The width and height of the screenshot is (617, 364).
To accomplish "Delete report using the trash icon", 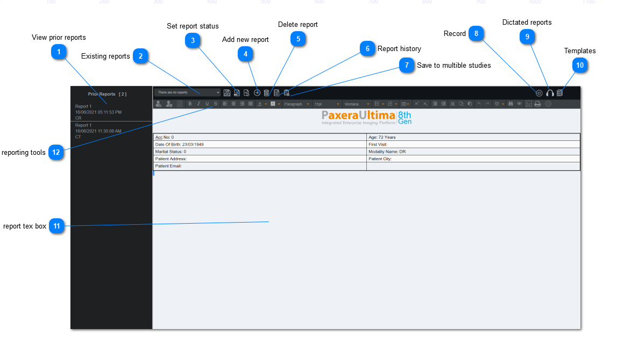I will coord(266,93).
